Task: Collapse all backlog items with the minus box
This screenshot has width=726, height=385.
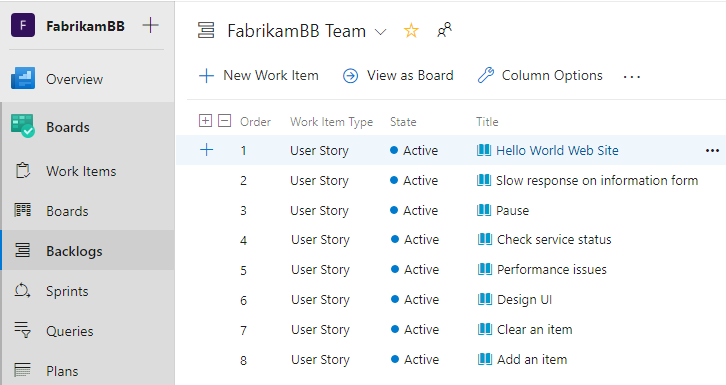Action: click(225, 121)
